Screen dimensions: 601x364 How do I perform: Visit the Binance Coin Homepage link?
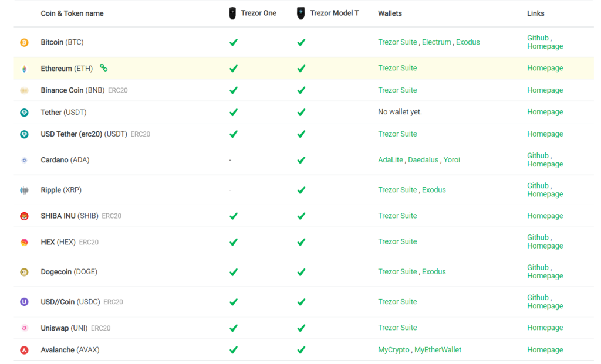[x=545, y=90]
